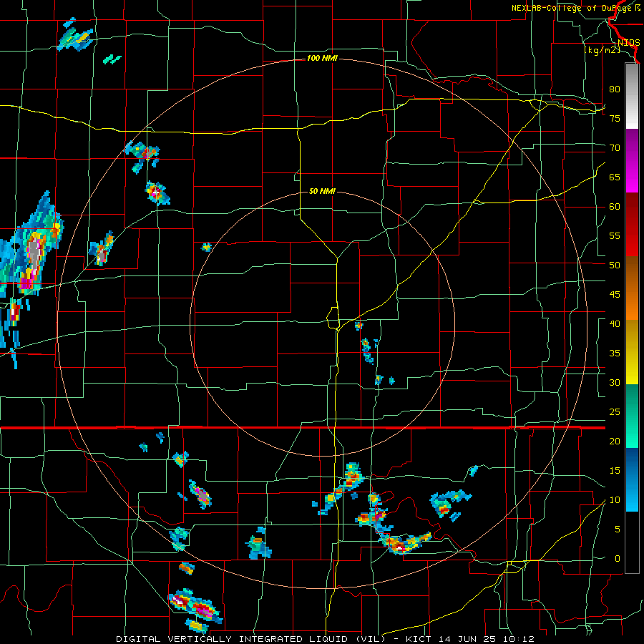644x644 pixels.
Task: Click the 30 value on the scale
Action: [615, 382]
